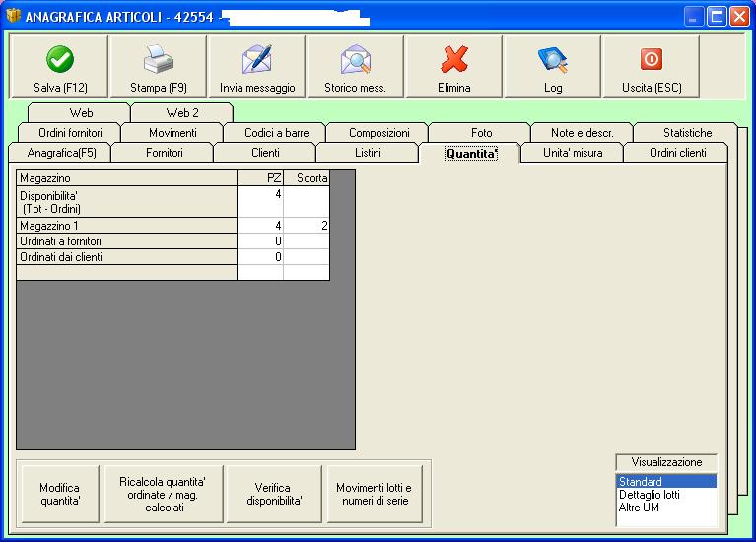Switch to Movimenti tab
The width and height of the screenshot is (756, 542).
[x=172, y=133]
